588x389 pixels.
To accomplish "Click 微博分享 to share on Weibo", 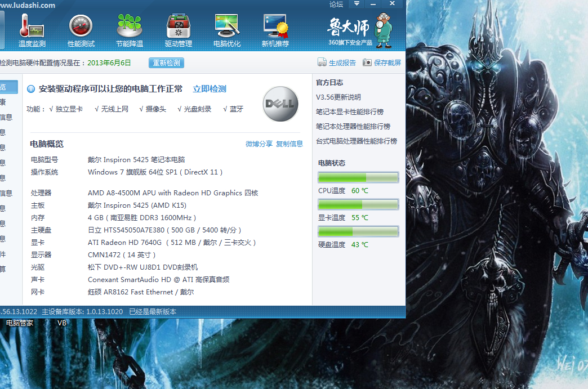I will (x=259, y=144).
